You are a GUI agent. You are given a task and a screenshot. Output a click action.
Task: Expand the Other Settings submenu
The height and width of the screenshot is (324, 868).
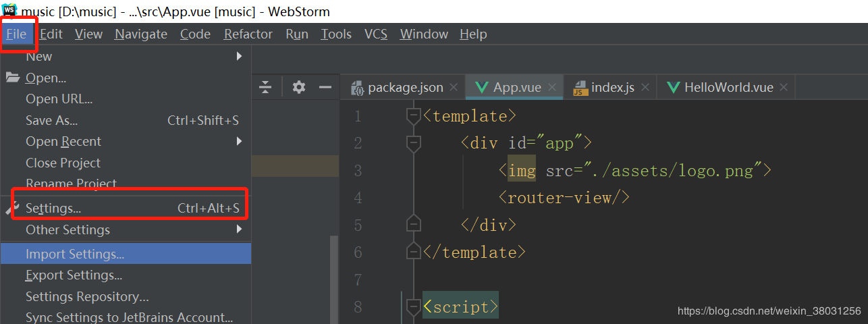pos(239,230)
